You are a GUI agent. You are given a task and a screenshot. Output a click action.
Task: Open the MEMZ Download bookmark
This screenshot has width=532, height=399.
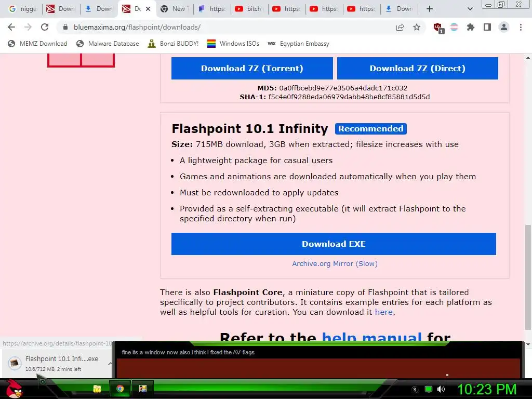(x=37, y=44)
